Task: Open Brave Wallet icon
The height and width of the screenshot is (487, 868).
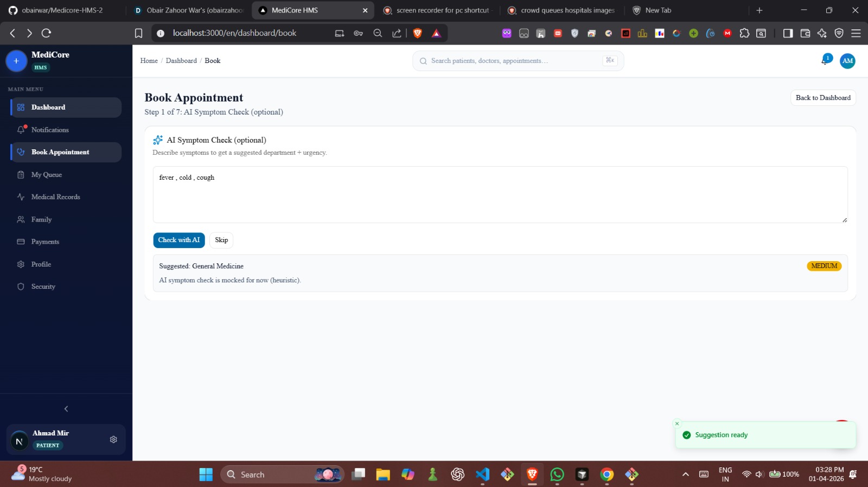Action: coord(805,33)
